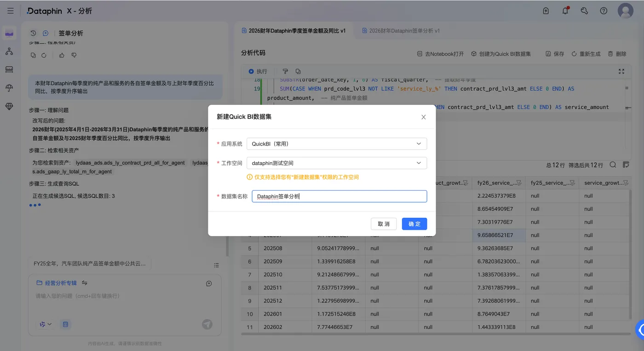Click cell 8.7649043E7 in results

point(499,314)
